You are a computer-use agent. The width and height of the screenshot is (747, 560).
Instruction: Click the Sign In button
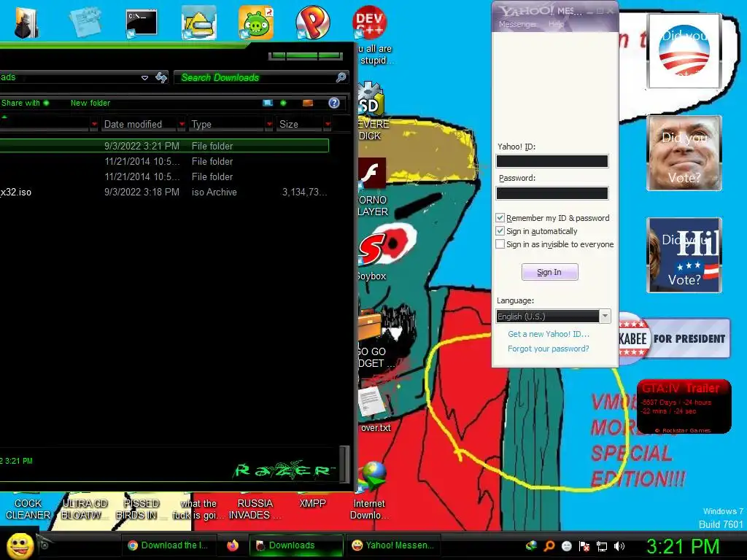tap(550, 272)
